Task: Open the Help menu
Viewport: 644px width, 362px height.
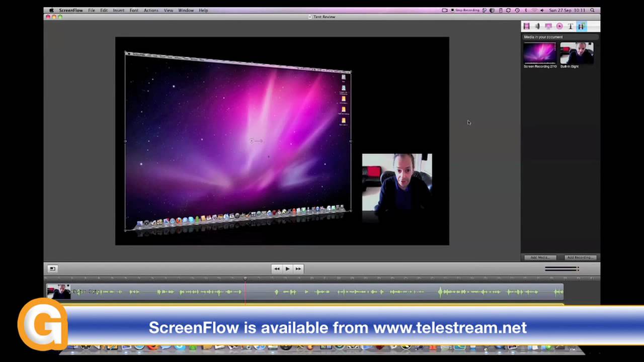Action: pos(203,10)
